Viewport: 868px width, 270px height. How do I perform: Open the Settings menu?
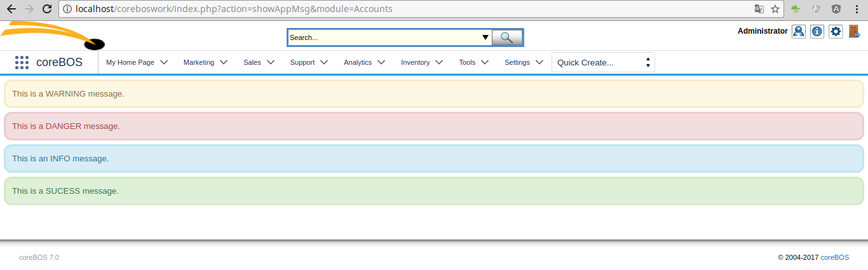click(x=517, y=62)
